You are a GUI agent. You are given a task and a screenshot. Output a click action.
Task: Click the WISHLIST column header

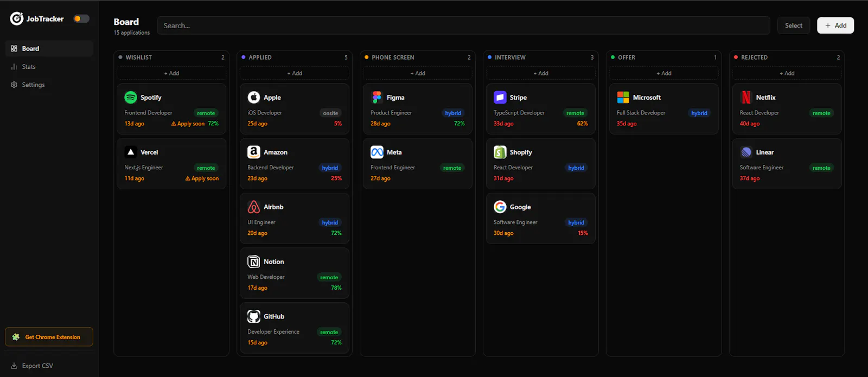point(139,57)
